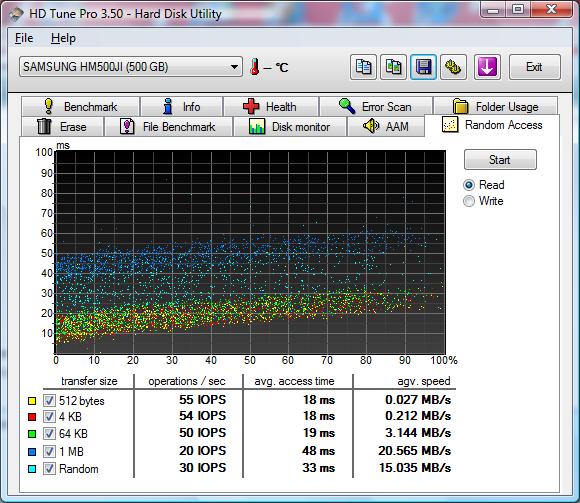
Task: Open the Help menu
Action: pyautogui.click(x=63, y=38)
